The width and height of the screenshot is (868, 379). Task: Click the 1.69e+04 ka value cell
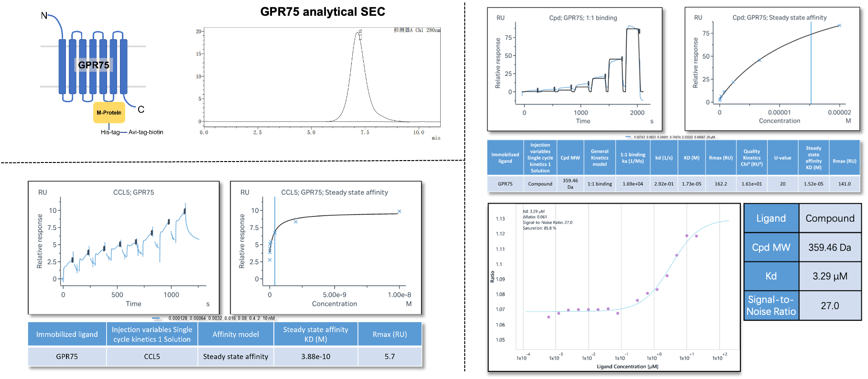pyautogui.click(x=632, y=184)
